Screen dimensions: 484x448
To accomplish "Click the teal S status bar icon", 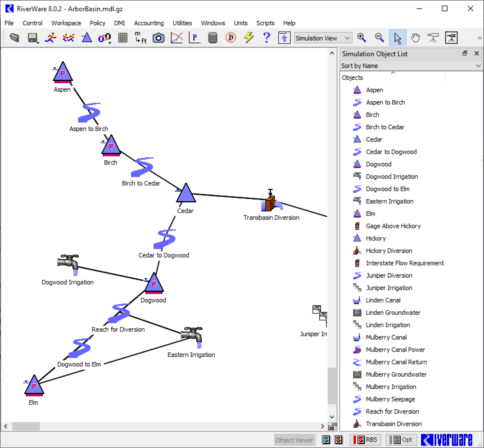I will coord(326,440).
